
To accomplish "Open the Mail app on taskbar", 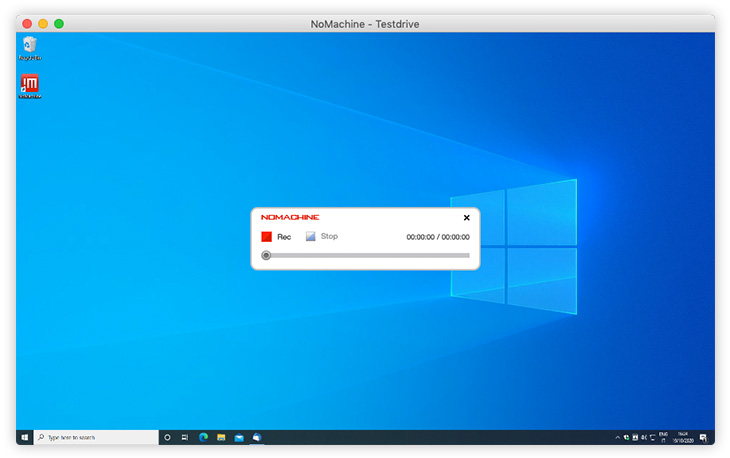I will click(239, 437).
